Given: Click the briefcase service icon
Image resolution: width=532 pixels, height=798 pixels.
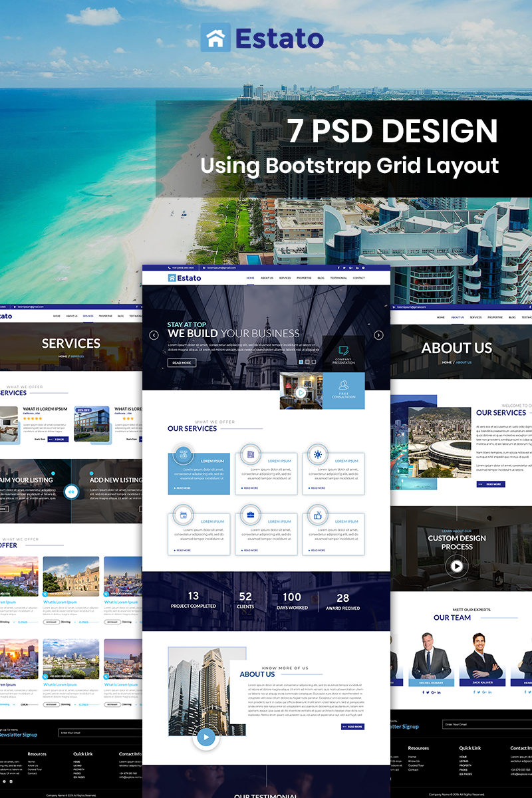Looking at the screenshot, I should [x=251, y=515].
